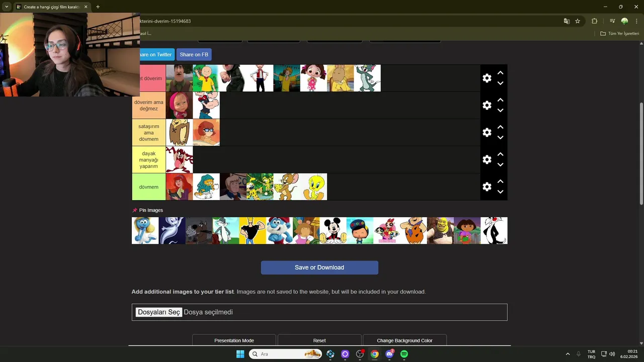
Task: Select the Fred Flintstone image
Action: point(414,231)
